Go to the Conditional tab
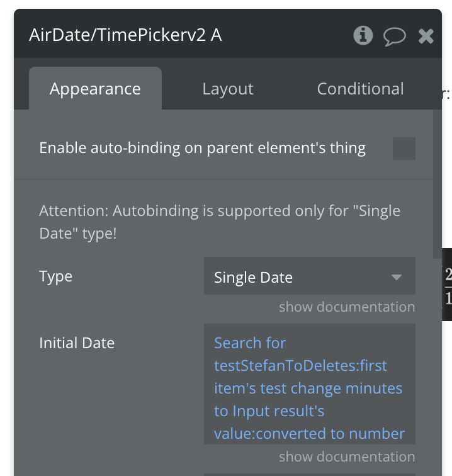 click(x=360, y=89)
